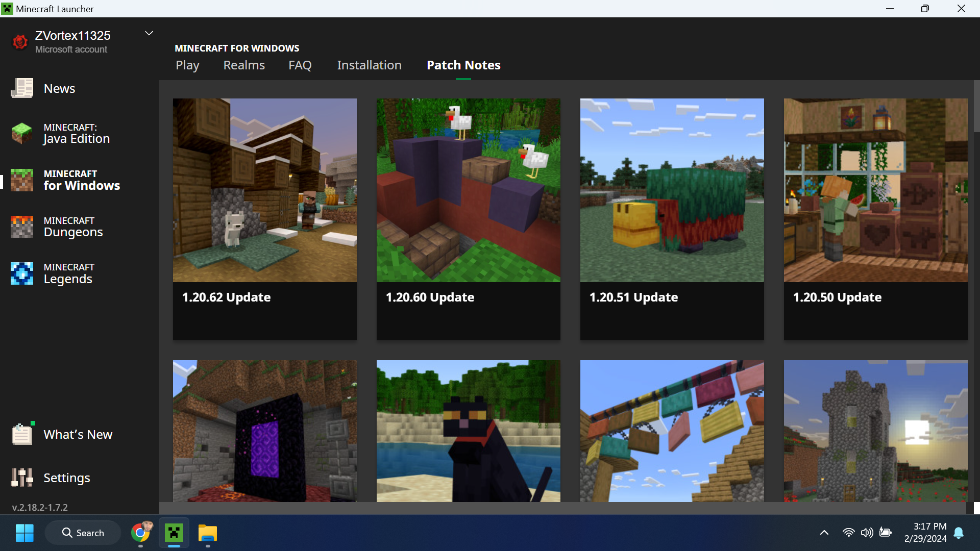Open the 1.20.51 Update sniffer card

672,190
